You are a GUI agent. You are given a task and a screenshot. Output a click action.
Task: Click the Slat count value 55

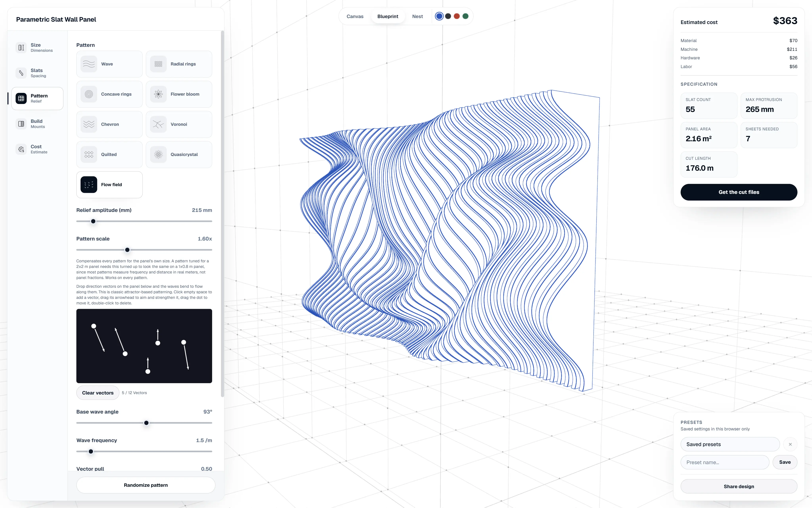[x=690, y=110]
